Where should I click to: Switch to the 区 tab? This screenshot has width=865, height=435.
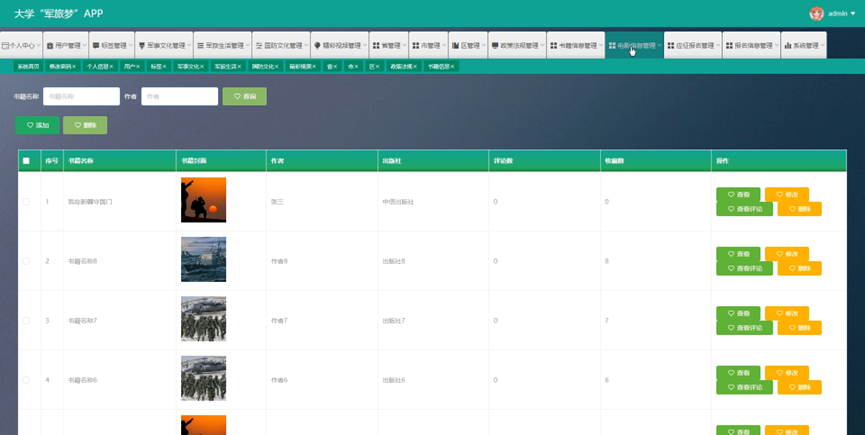pos(374,67)
